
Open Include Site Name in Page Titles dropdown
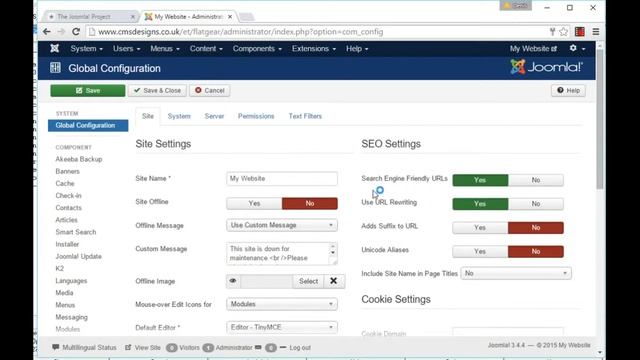[516, 273]
